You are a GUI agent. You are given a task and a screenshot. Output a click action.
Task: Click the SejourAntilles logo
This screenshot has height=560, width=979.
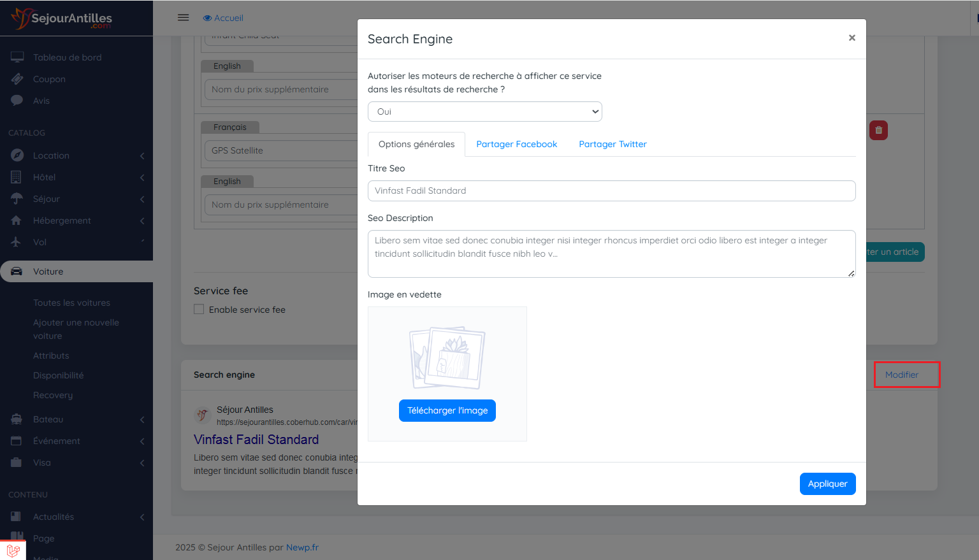click(62, 18)
